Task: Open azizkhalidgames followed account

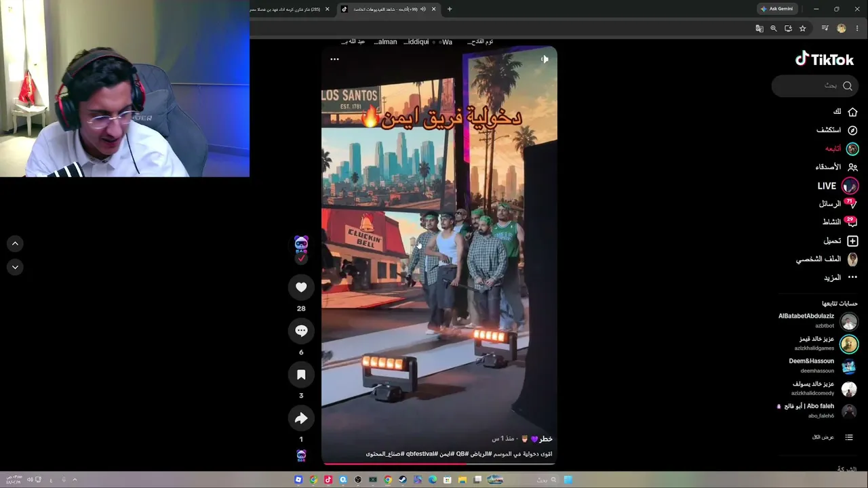Action: (826, 344)
